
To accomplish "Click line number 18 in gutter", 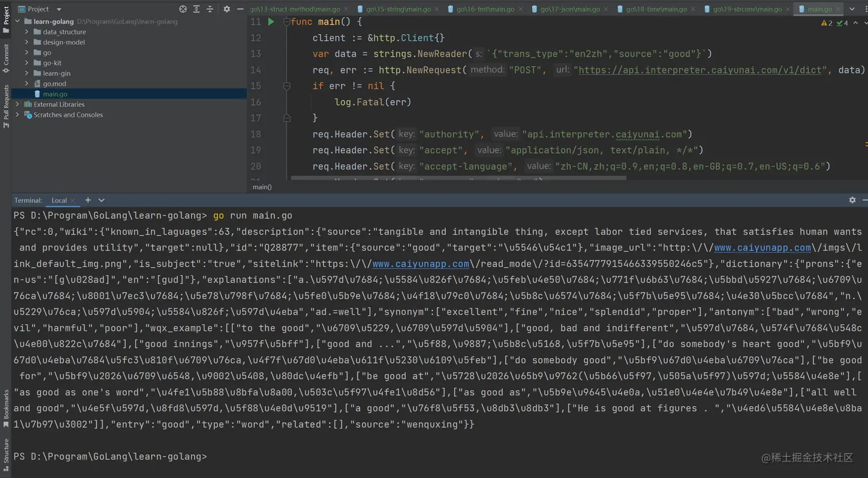I will coord(255,134).
